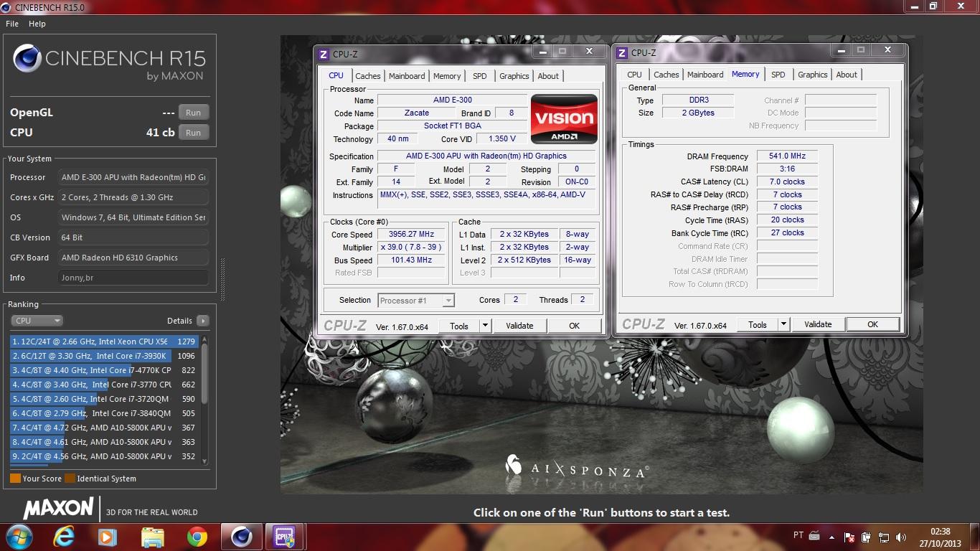Select ranking row 7 A10-5800K score 367
The width and height of the screenshot is (980, 551).
[104, 428]
